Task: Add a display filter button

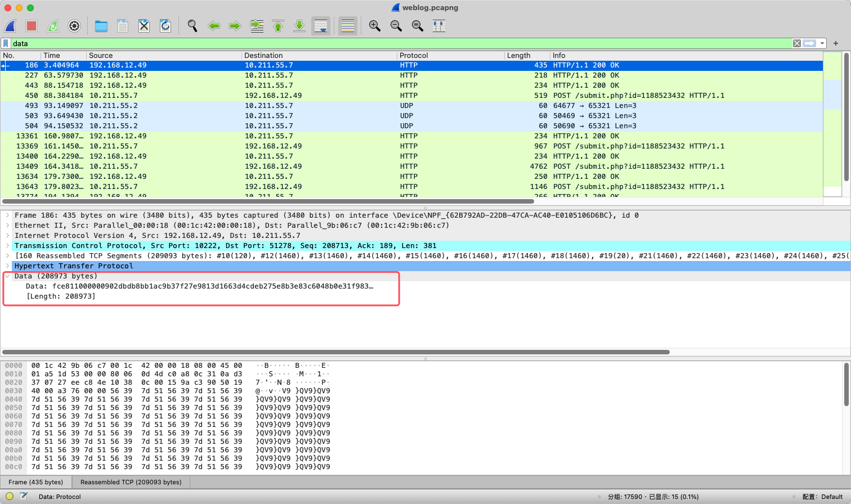Action: 836,43
